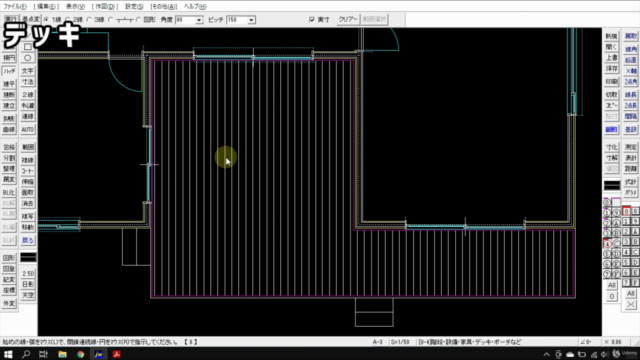640x360 pixels.
Task: Click 測定 measure in right toolbar
Action: tap(631, 147)
